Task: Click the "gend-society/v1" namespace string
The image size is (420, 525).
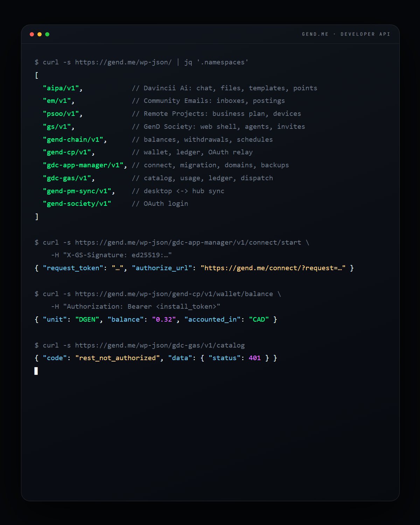Action: 77,204
